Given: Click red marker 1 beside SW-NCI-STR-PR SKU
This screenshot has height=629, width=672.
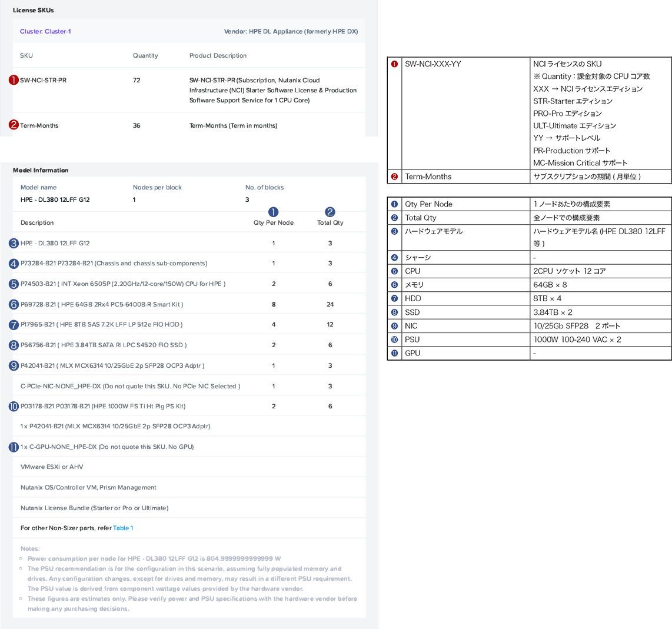Looking at the screenshot, I should (14, 80).
